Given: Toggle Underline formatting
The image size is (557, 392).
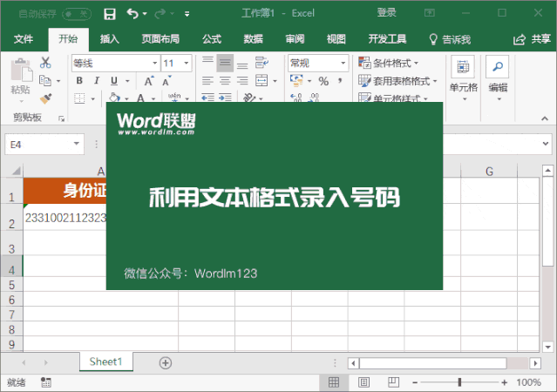Looking at the screenshot, I should click(113, 81).
